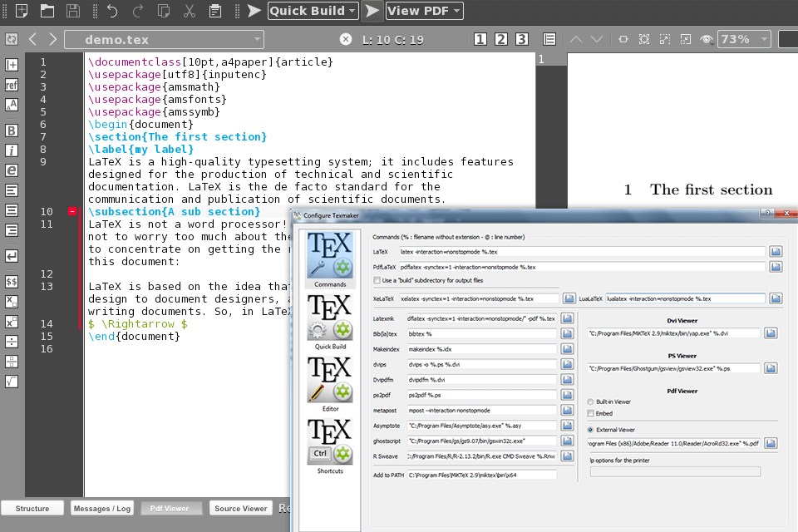Viewport: 798px width, 532px height.
Task: Browse for the PS Viewer executable
Action: click(x=771, y=368)
